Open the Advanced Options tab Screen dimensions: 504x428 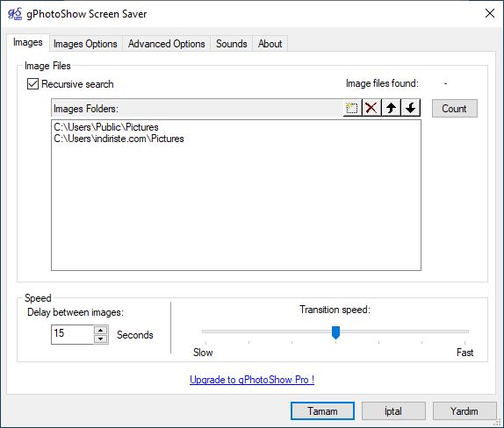(166, 44)
